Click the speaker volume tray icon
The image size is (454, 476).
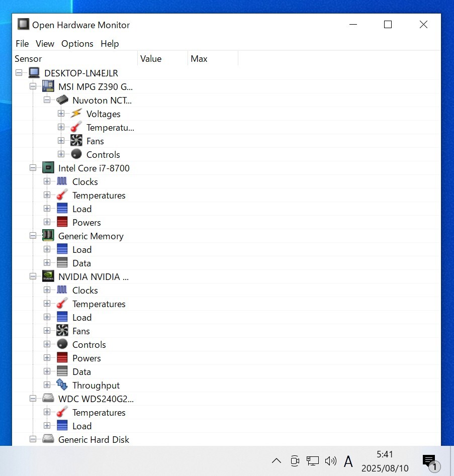point(330,461)
